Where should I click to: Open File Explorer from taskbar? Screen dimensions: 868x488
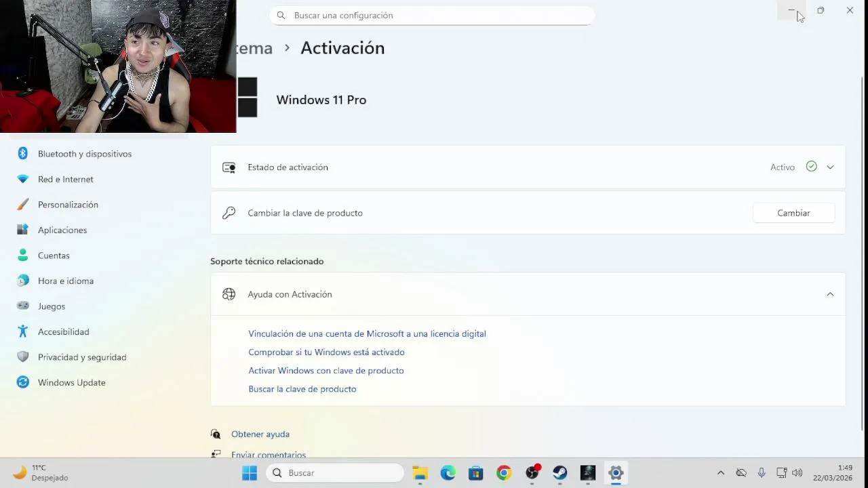(x=420, y=473)
